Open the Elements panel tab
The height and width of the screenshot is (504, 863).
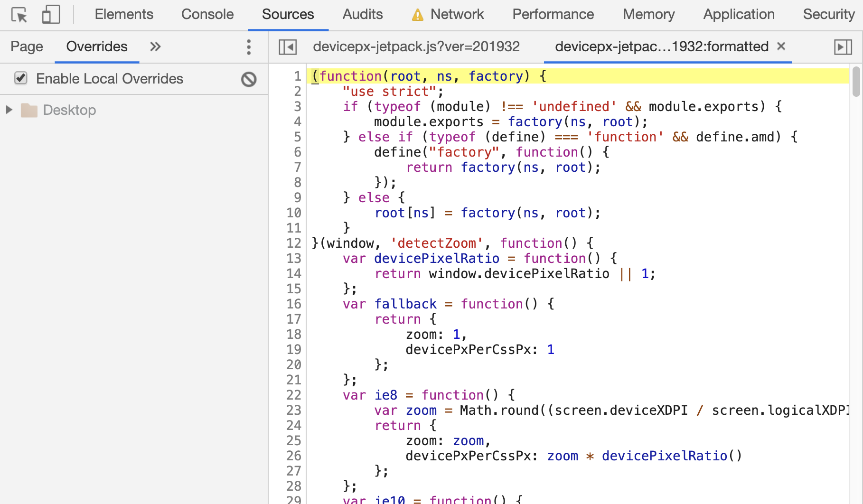click(124, 14)
